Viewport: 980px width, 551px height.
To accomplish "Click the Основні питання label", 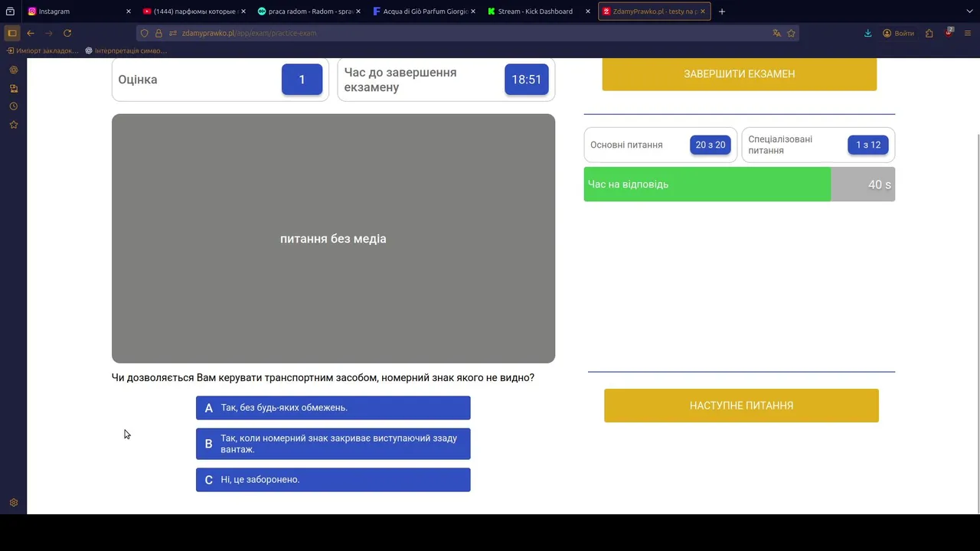I will click(x=626, y=145).
